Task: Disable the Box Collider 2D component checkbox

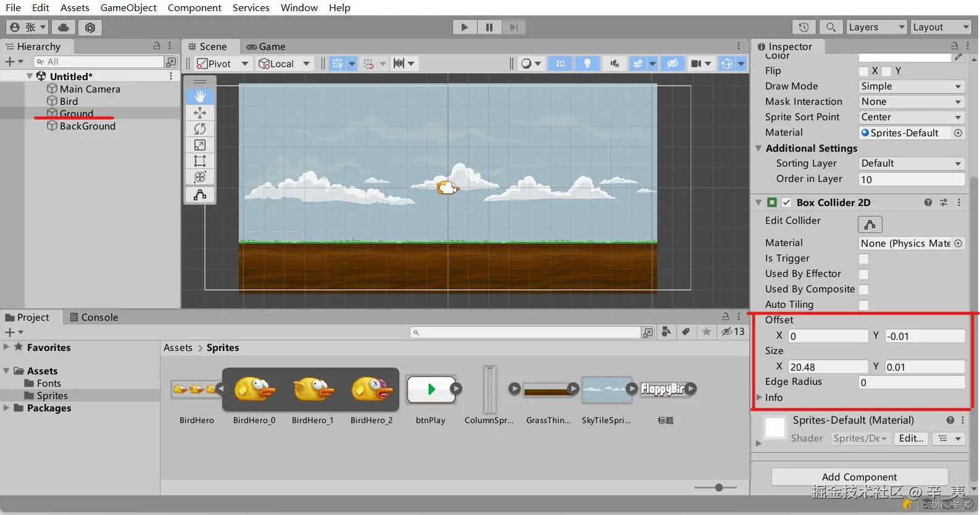Action: point(787,202)
